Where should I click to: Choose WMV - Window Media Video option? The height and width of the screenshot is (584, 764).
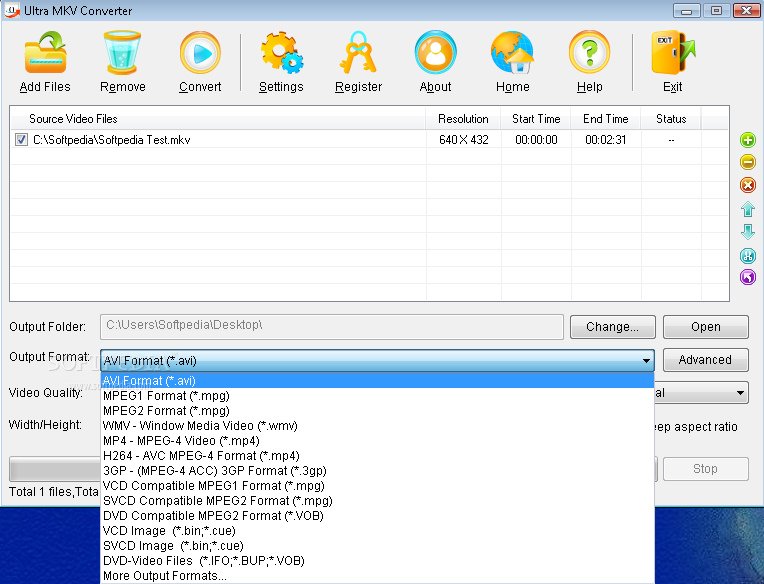click(x=377, y=426)
